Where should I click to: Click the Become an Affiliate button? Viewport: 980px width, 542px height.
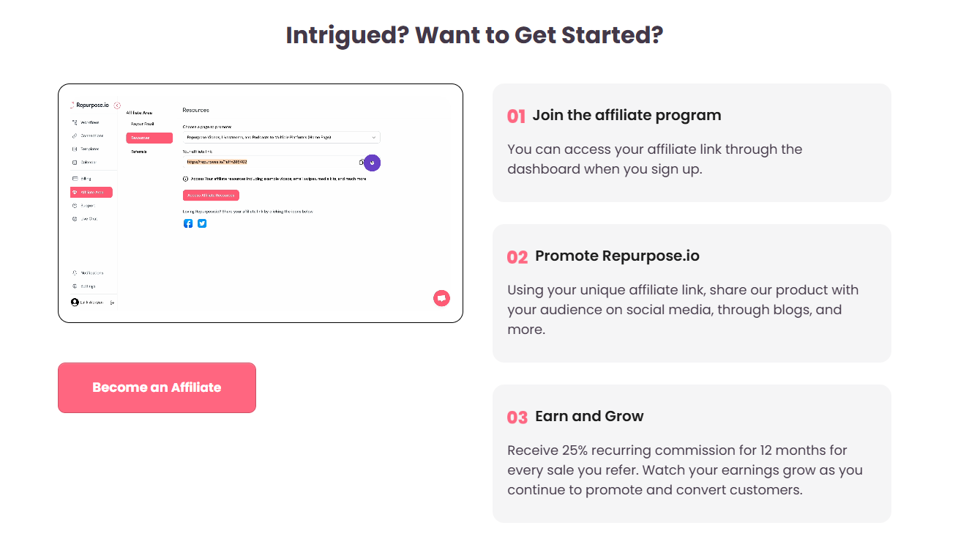click(x=157, y=387)
